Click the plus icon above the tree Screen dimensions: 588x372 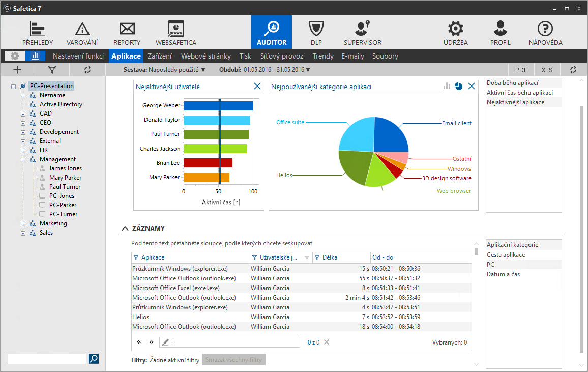tap(17, 70)
